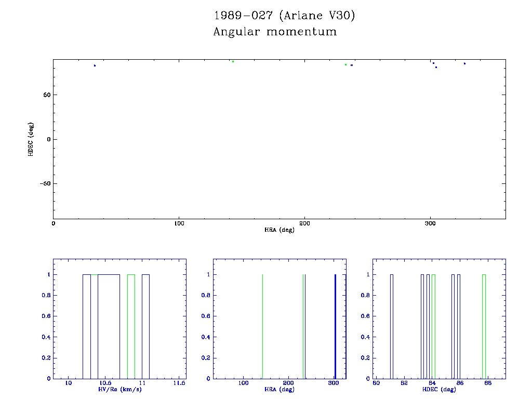Viewport: 532px width, 399px height.
Task: Select the green bar in the HV/Re histogram
Action: click(131, 326)
